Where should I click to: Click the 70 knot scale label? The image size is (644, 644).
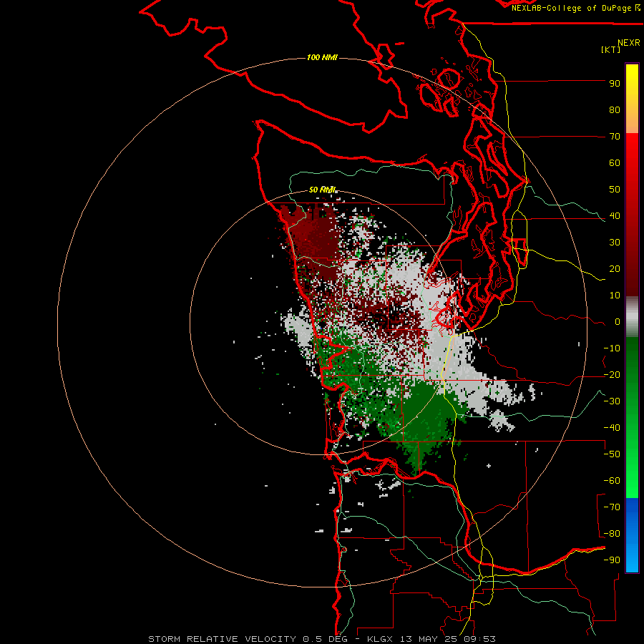[x=615, y=137]
